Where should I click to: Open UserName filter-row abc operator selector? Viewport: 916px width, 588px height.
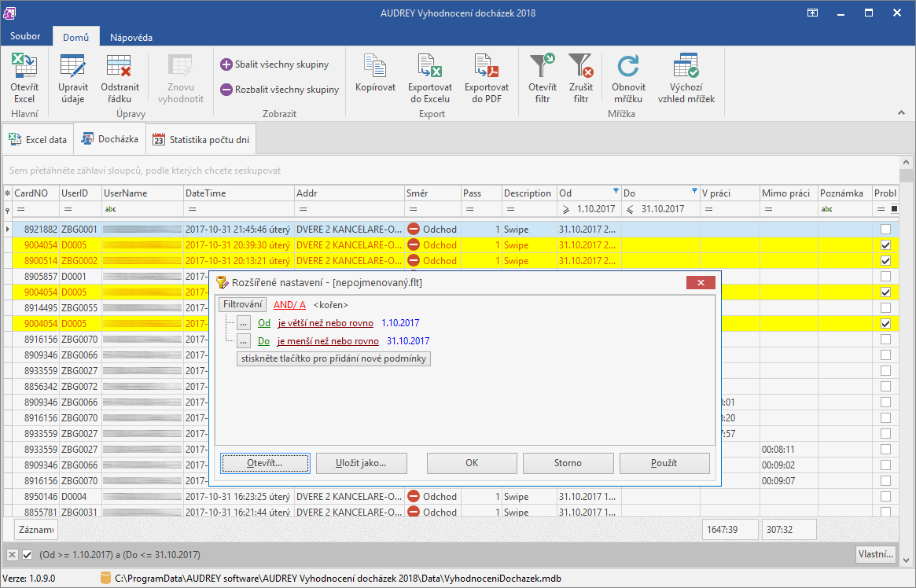coord(110,209)
